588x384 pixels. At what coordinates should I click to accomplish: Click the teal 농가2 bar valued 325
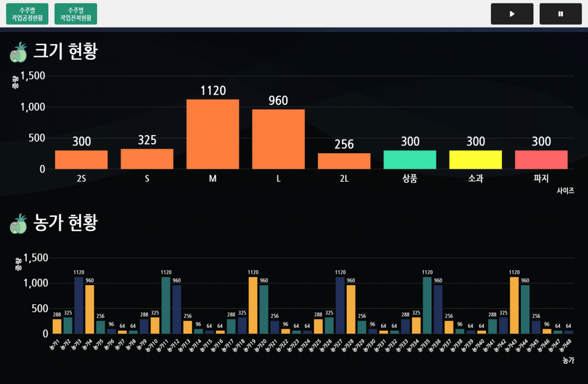point(68,325)
